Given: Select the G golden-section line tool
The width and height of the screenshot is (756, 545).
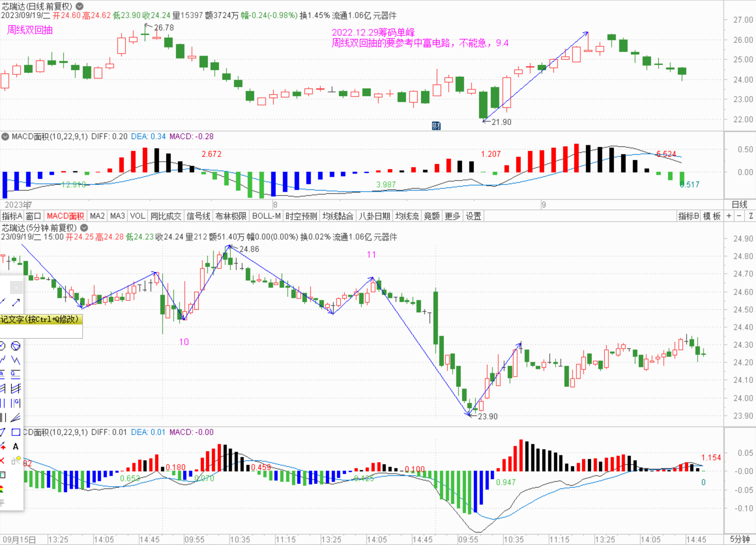Looking at the screenshot, I should [x=16, y=374].
